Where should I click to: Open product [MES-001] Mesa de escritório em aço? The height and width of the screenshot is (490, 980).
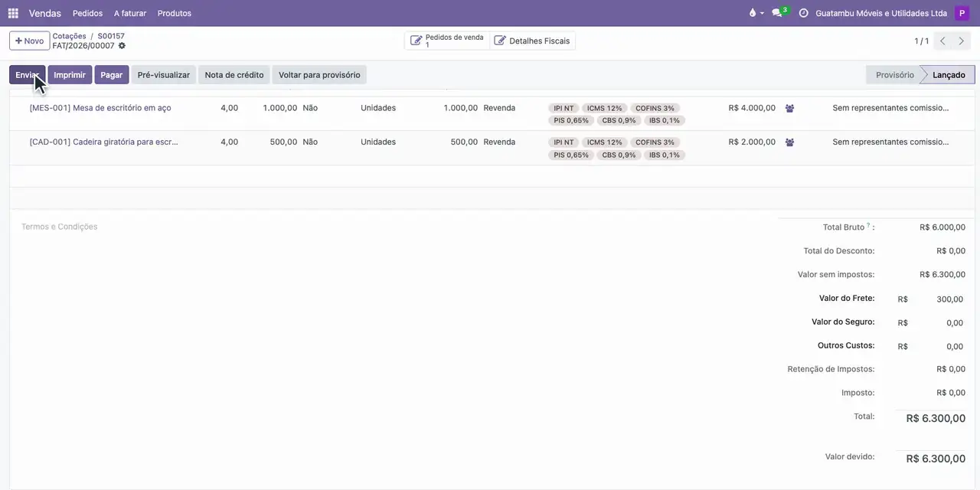point(100,108)
